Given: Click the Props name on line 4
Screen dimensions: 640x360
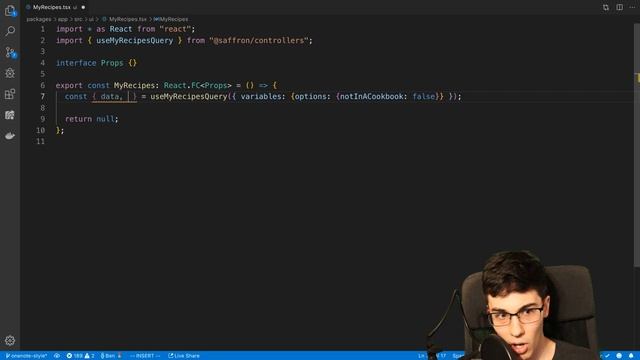Looking at the screenshot, I should coord(112,63).
